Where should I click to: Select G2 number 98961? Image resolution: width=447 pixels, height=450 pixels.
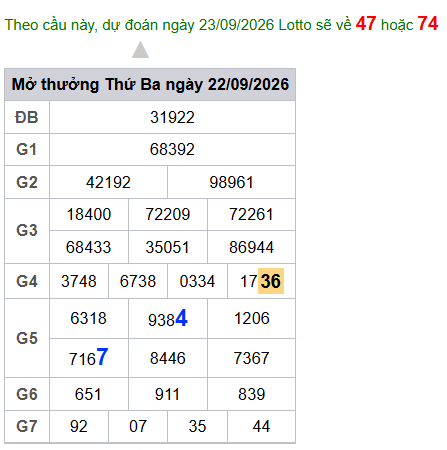[x=231, y=182]
